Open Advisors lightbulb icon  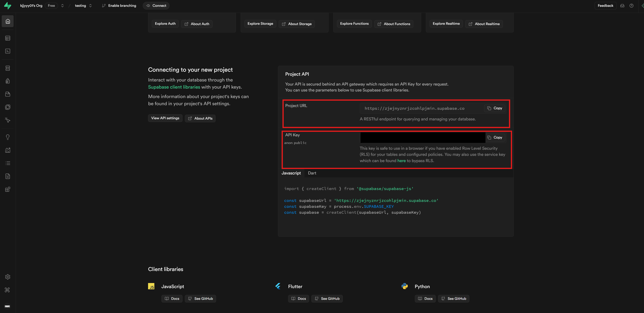pos(8,137)
